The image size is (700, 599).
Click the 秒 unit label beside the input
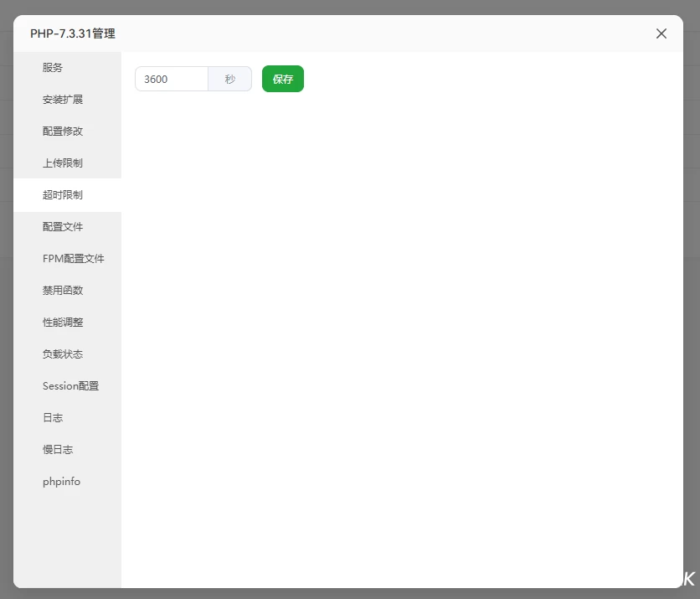coord(229,79)
